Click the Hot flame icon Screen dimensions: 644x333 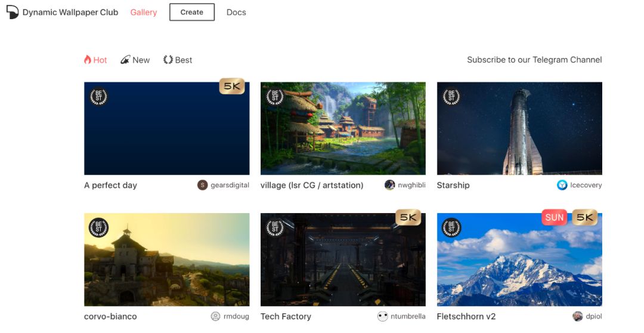pos(88,60)
